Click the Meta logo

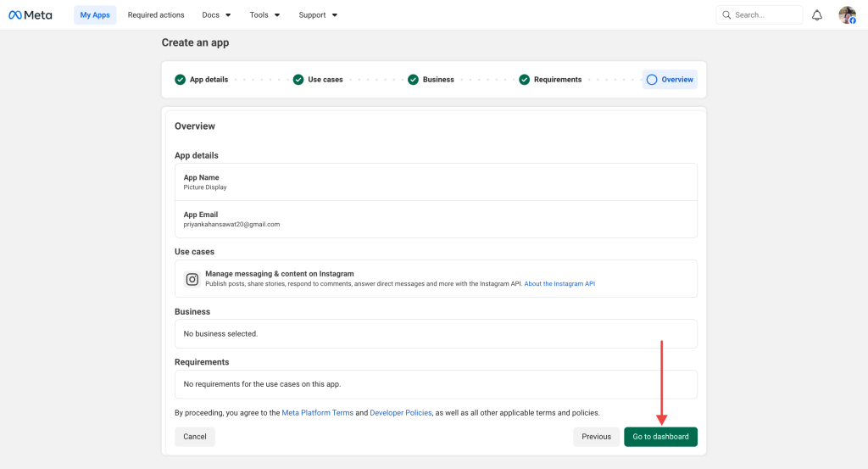pos(30,15)
